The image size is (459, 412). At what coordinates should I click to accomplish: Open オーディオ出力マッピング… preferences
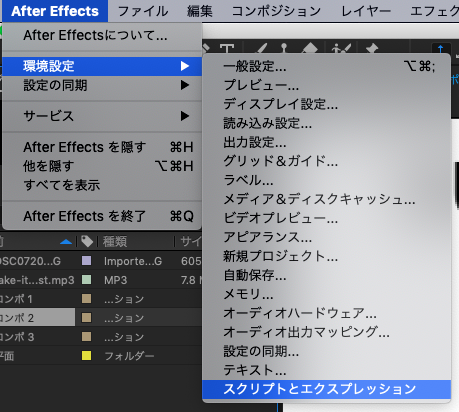click(x=326, y=332)
